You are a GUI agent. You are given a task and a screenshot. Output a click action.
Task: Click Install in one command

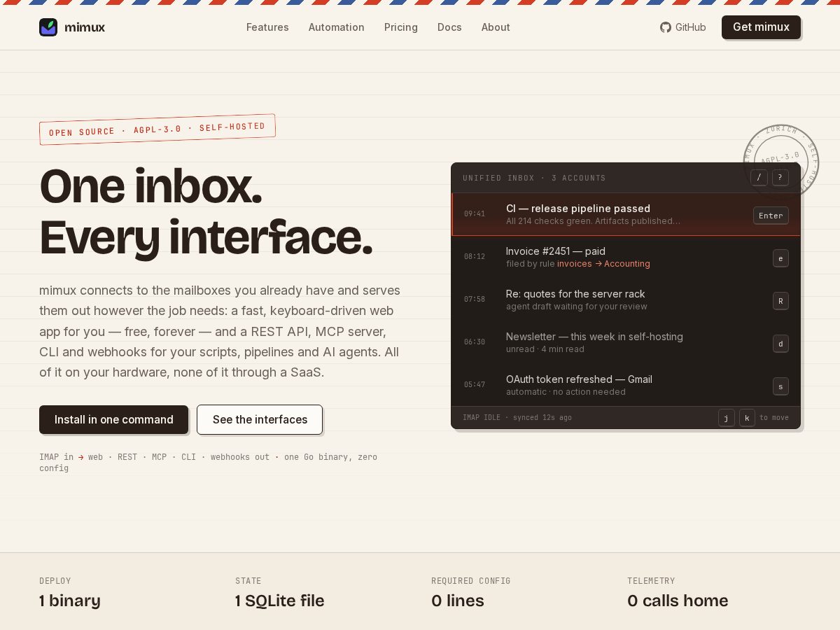point(114,419)
